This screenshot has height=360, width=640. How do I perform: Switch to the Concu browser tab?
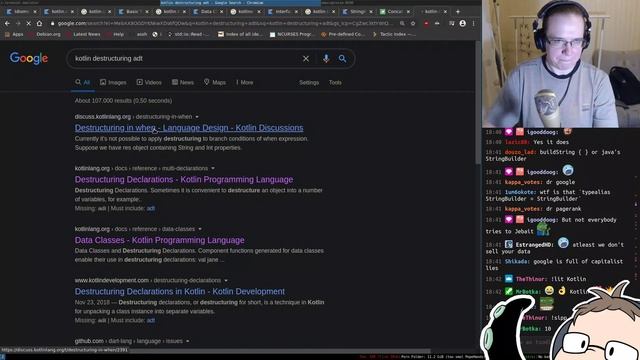[394, 12]
